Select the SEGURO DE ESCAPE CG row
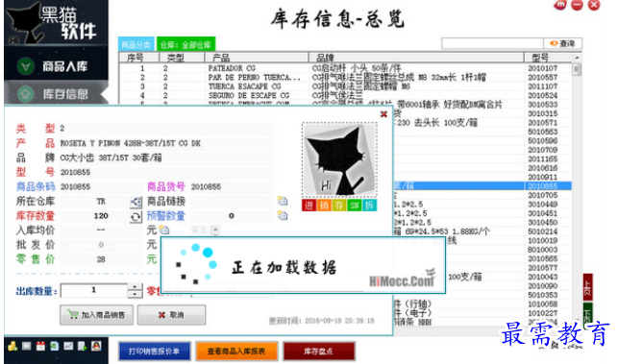618x364 pixels. click(x=345, y=95)
